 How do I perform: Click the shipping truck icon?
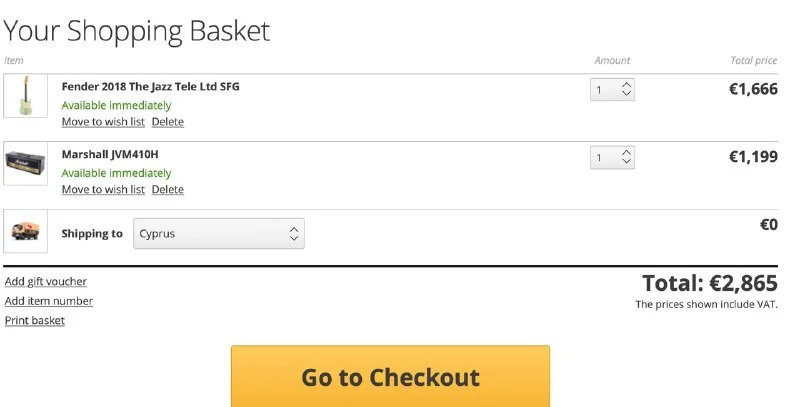[x=25, y=233]
